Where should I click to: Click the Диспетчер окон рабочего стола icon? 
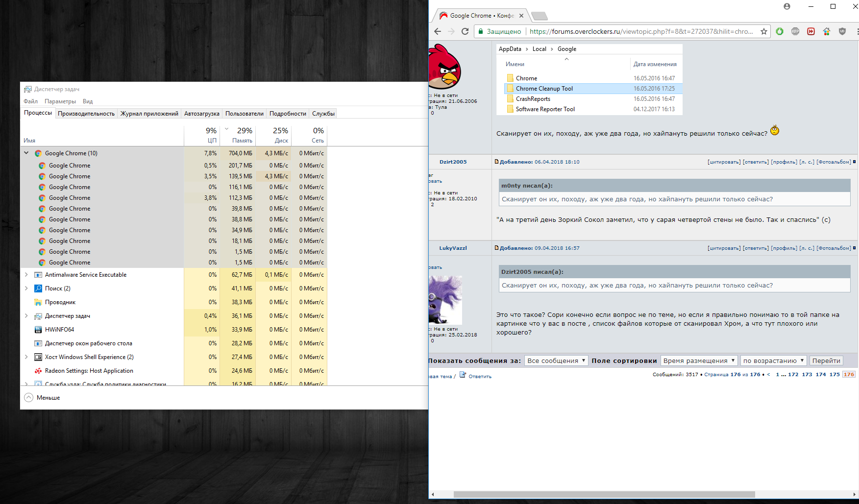(x=38, y=343)
